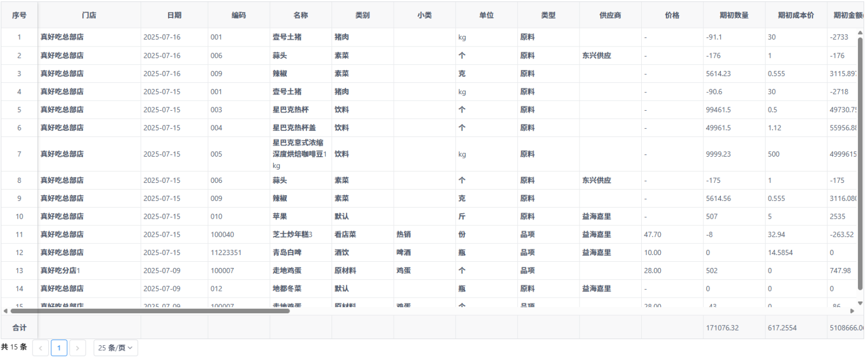Select the 青岛白啤 item name cell
This screenshot has height=358, width=868.
coord(287,253)
